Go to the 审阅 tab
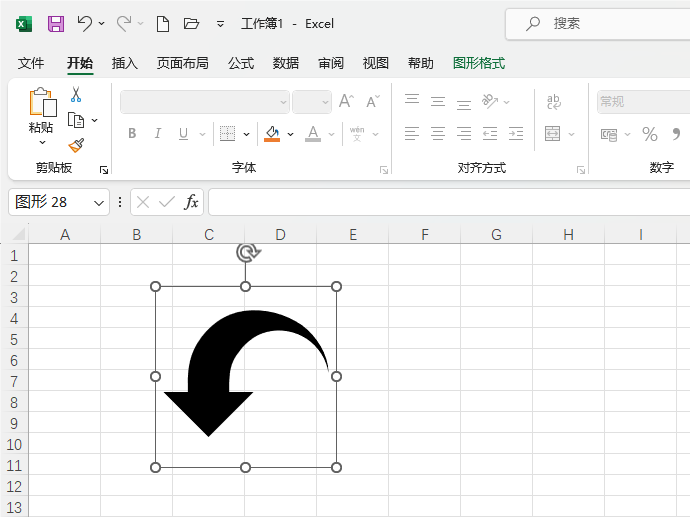 [x=331, y=63]
